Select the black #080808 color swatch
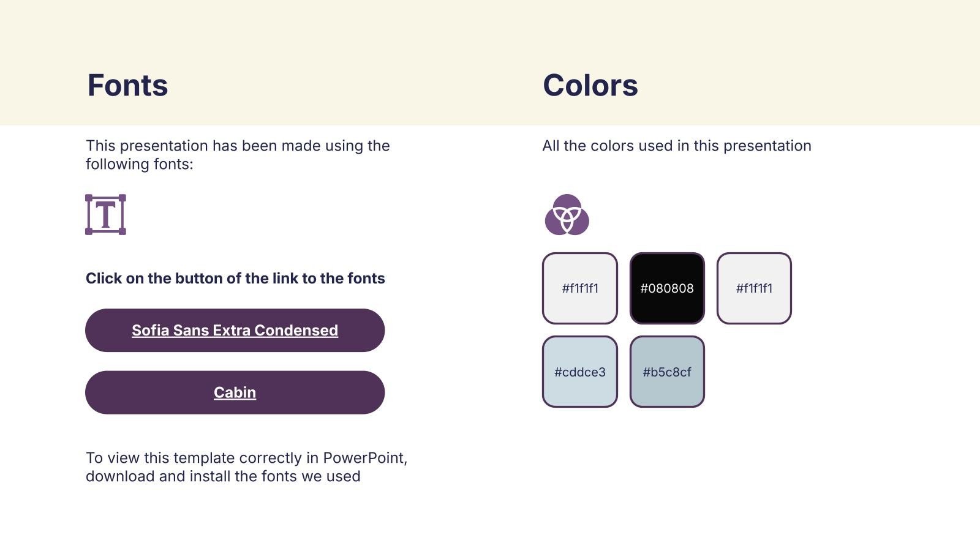 click(667, 288)
